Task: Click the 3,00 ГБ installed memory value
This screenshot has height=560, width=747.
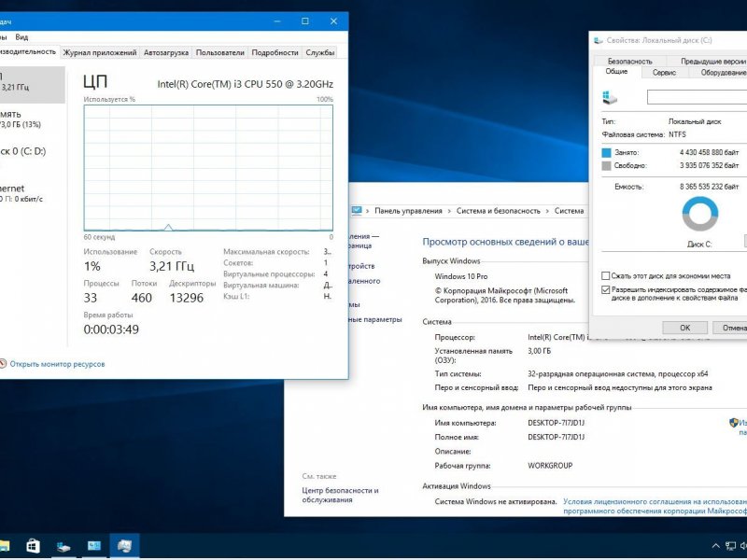Action: (x=539, y=351)
